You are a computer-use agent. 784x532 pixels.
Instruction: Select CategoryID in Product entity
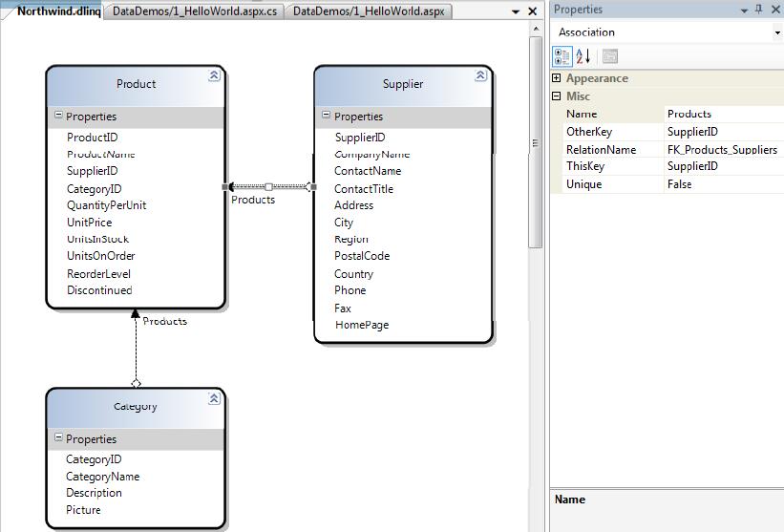tap(94, 189)
